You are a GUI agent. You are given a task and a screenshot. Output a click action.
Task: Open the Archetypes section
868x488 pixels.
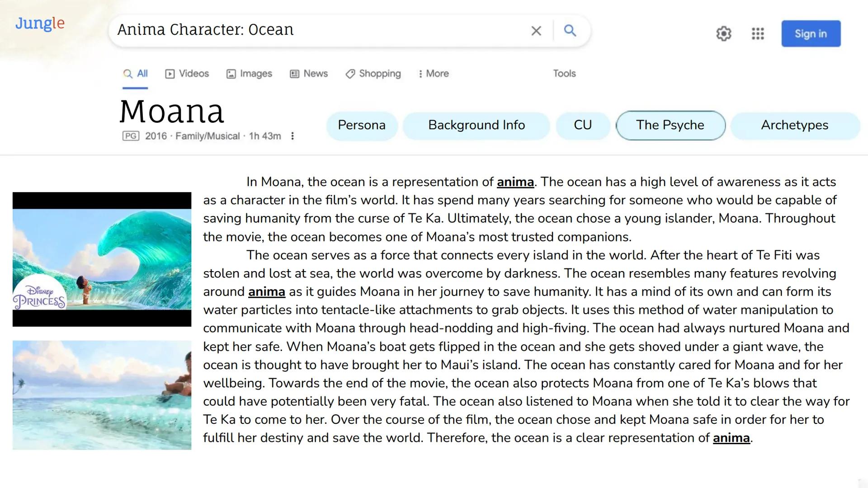[x=795, y=125]
